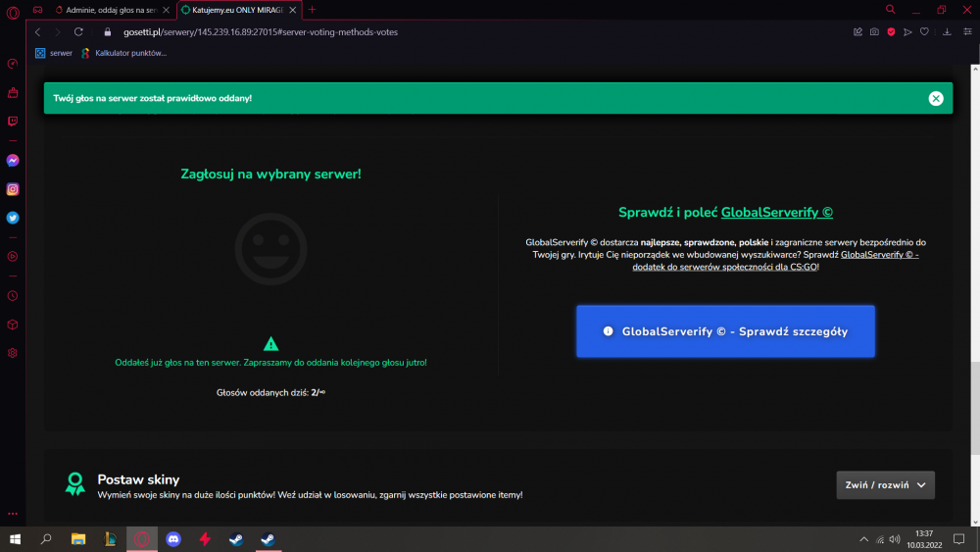
Task: Add page to bookmarks heart icon
Action: point(924,32)
